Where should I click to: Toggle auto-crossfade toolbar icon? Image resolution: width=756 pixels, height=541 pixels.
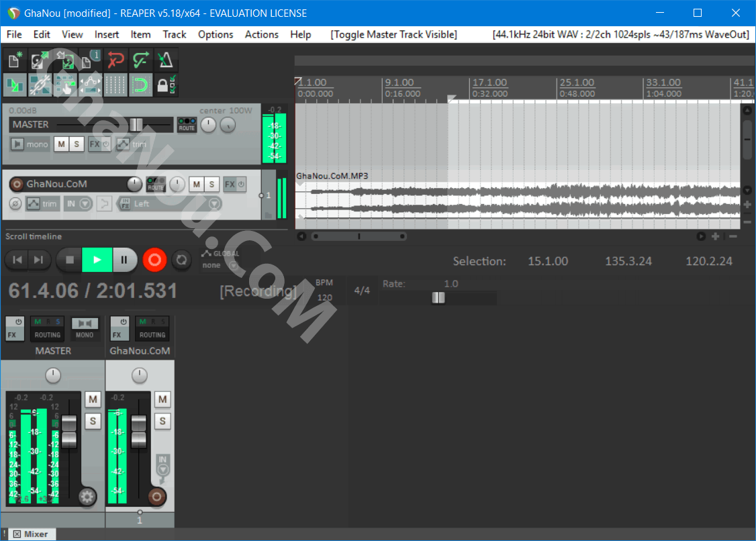(15, 85)
